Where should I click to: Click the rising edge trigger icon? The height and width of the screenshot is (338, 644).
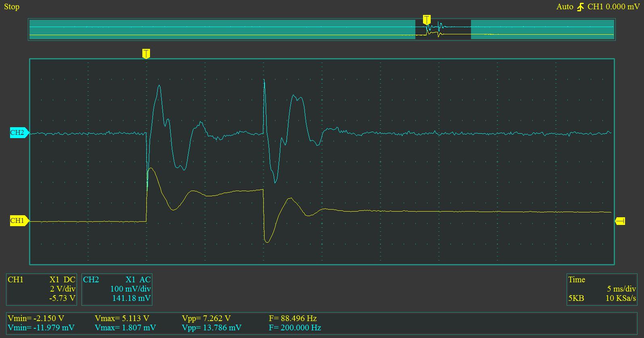click(580, 7)
